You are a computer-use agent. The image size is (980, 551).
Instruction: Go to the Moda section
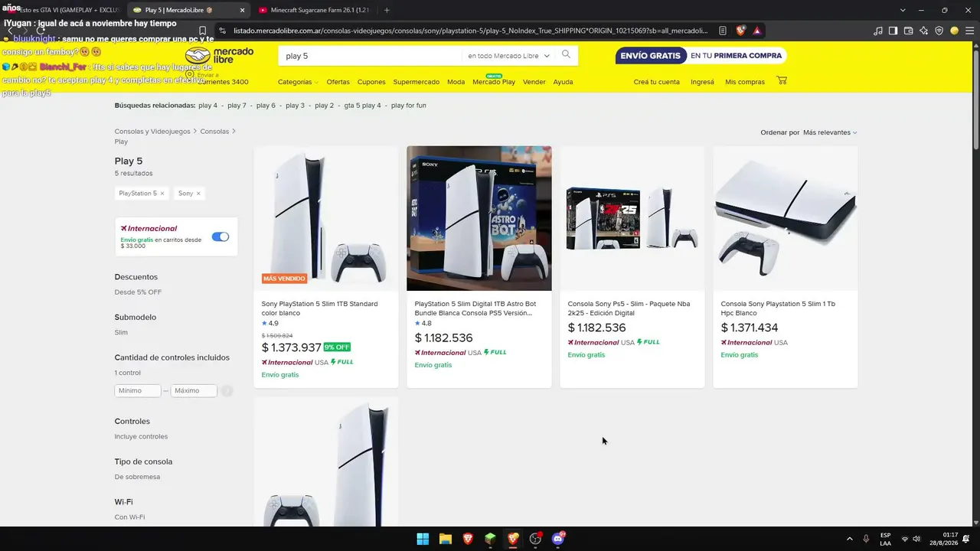click(x=456, y=82)
